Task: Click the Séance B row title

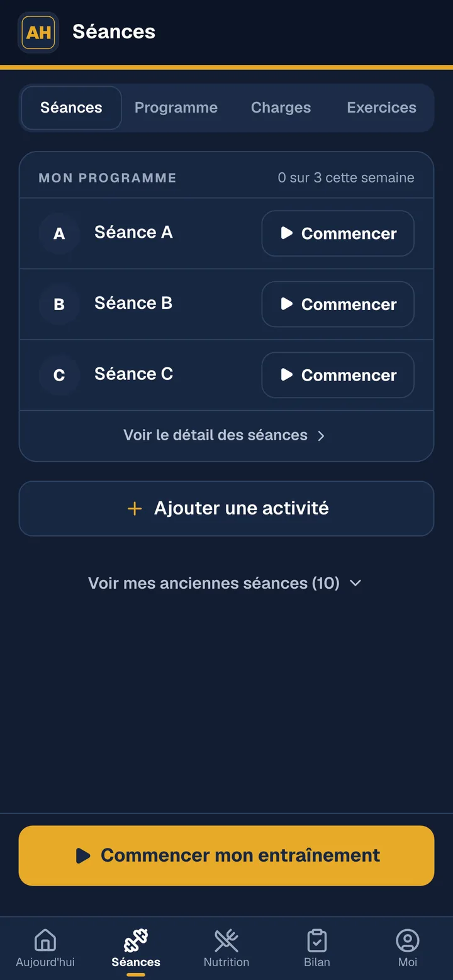Action: click(133, 303)
